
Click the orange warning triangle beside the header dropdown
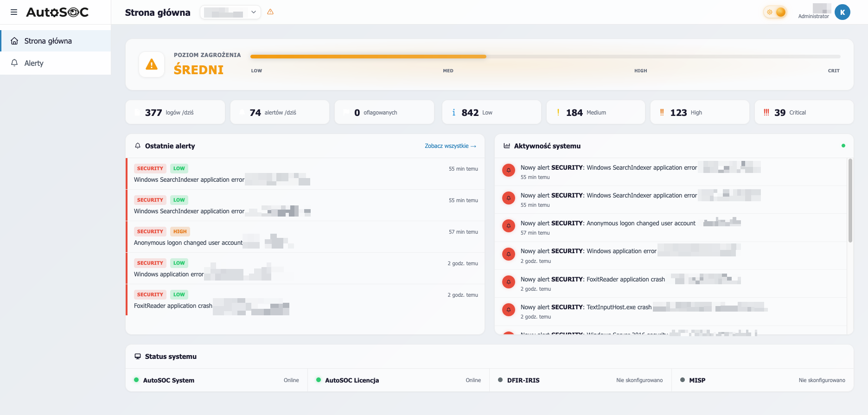(x=270, y=12)
